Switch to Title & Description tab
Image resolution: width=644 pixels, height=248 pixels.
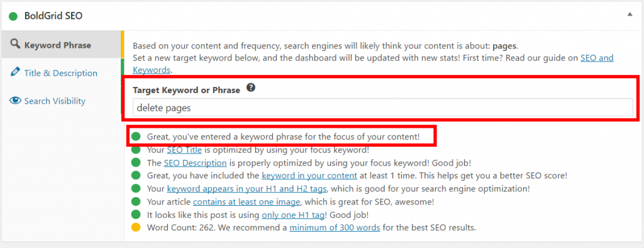(61, 73)
